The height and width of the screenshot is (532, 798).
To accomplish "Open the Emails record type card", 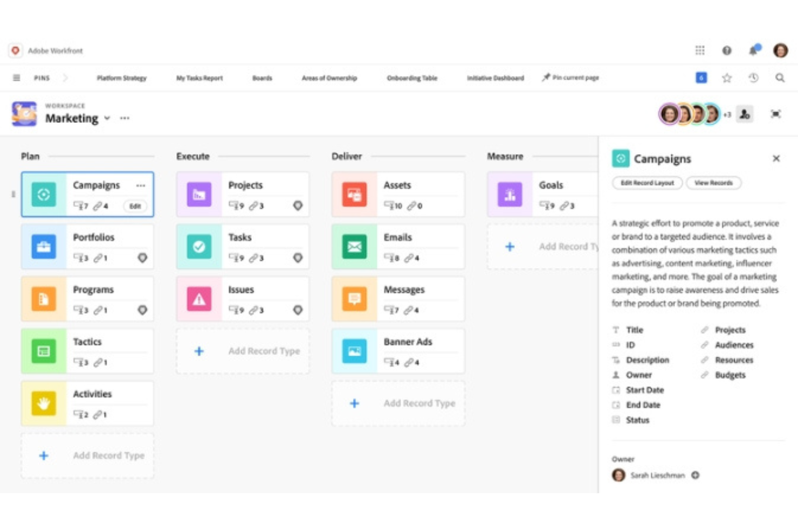I will coord(398,246).
